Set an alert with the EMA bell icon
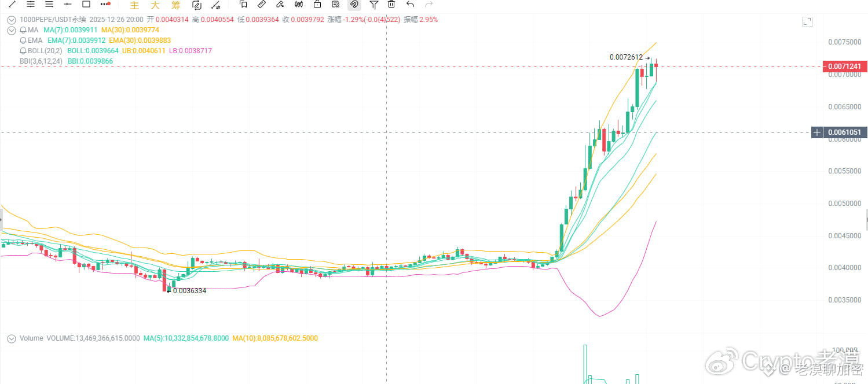Viewport: 868px width, 384px height. (23, 40)
